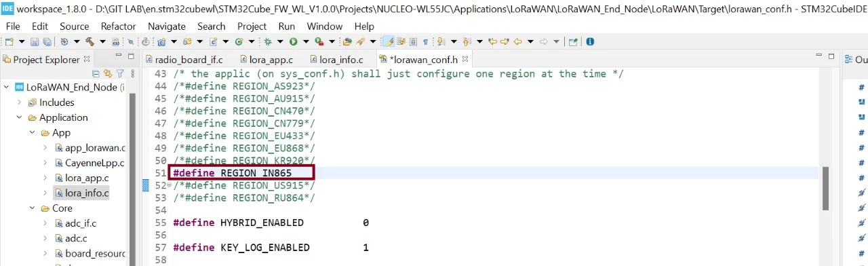This screenshot has width=868, height=266.
Task: Minimize the Project Explorer panel
Action: coord(119,55)
